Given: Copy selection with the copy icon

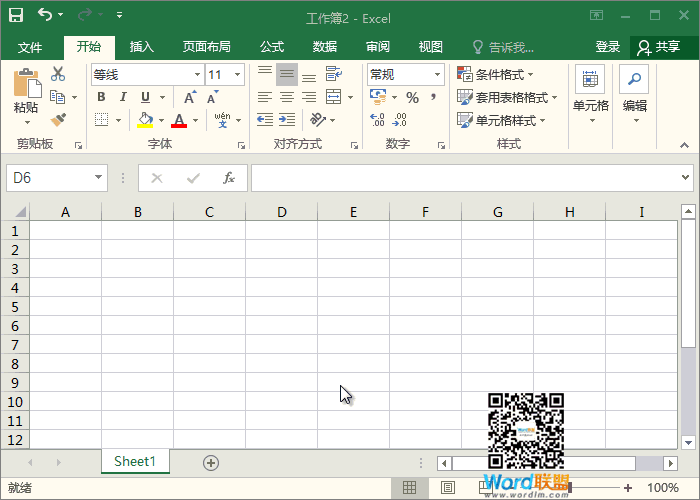Looking at the screenshot, I should (58, 96).
